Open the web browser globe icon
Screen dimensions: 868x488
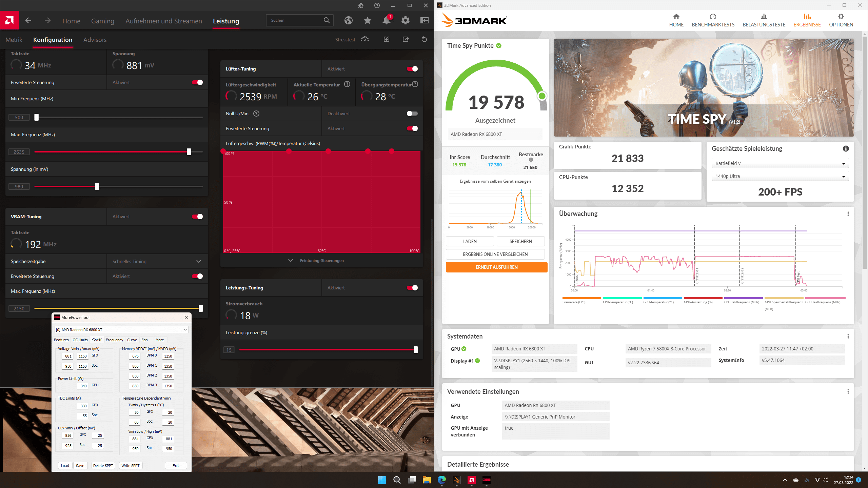[349, 21]
